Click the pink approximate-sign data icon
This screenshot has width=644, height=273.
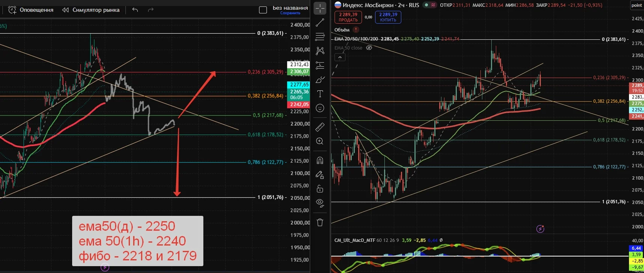click(x=434, y=5)
